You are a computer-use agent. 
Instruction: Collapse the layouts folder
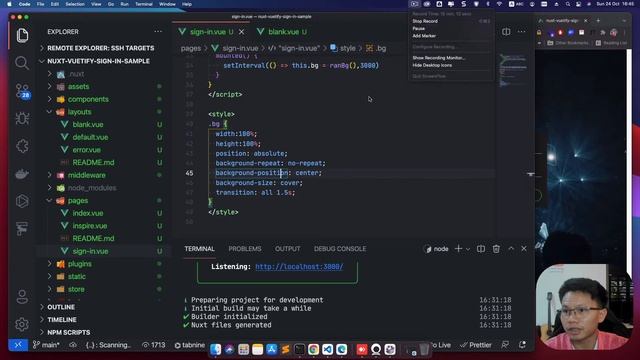80,112
